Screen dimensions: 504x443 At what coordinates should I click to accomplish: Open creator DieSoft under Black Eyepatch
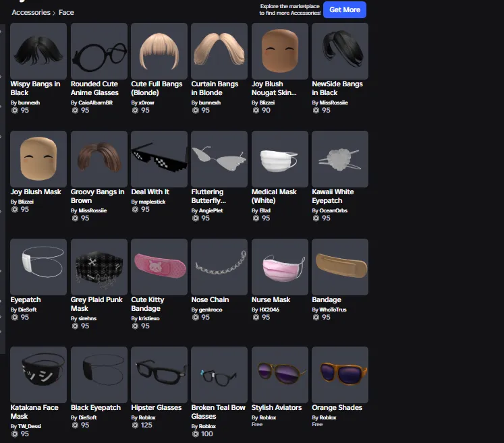tap(88, 417)
